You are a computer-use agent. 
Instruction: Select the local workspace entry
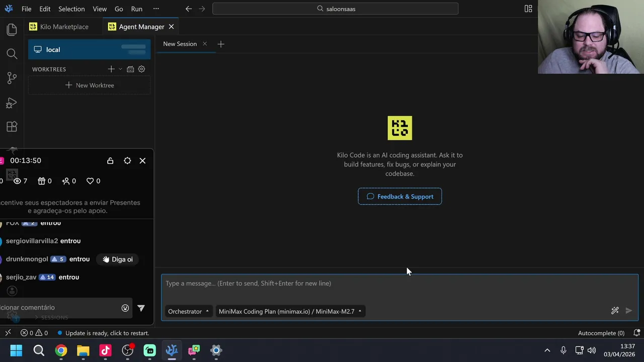pos(90,49)
